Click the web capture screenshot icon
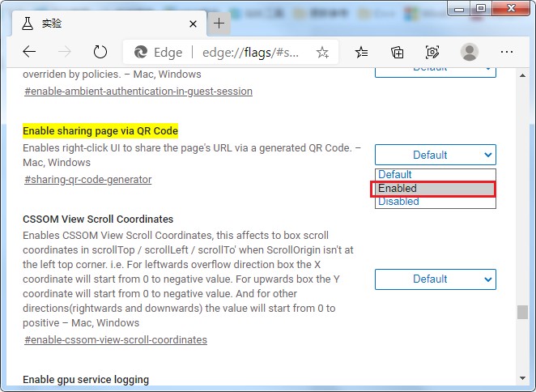Viewport: 536px width, 392px height. [432, 52]
